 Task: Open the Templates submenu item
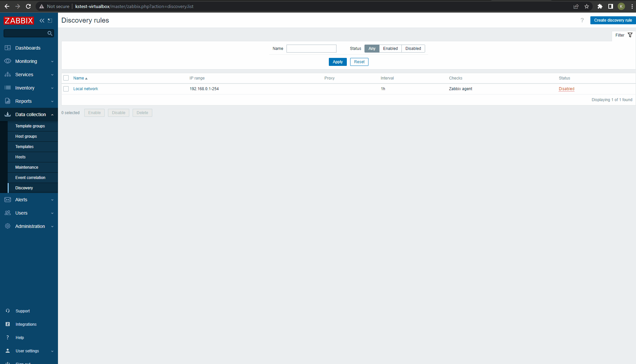click(24, 147)
